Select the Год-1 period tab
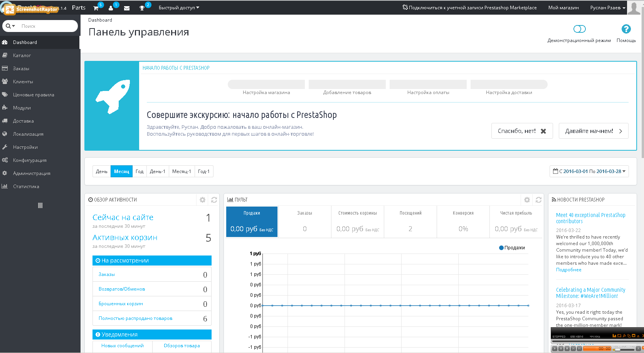This screenshot has width=644, height=353. [204, 171]
